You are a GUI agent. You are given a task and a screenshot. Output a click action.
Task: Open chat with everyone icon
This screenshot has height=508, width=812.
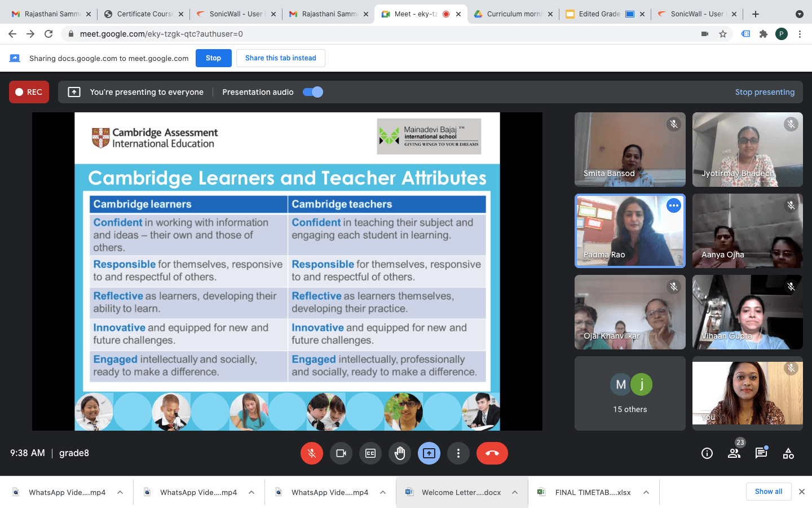point(761,453)
